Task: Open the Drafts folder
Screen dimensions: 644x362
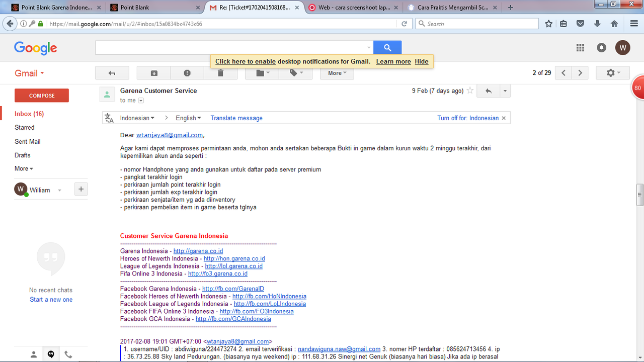Action: pyautogui.click(x=23, y=155)
